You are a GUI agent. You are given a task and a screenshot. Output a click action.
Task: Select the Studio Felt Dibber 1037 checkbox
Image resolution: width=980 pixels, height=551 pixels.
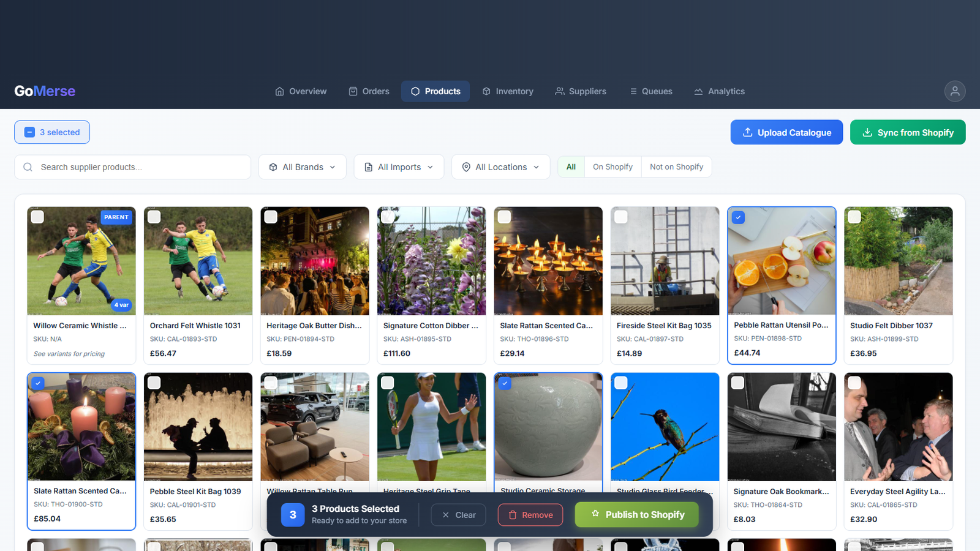[854, 217]
